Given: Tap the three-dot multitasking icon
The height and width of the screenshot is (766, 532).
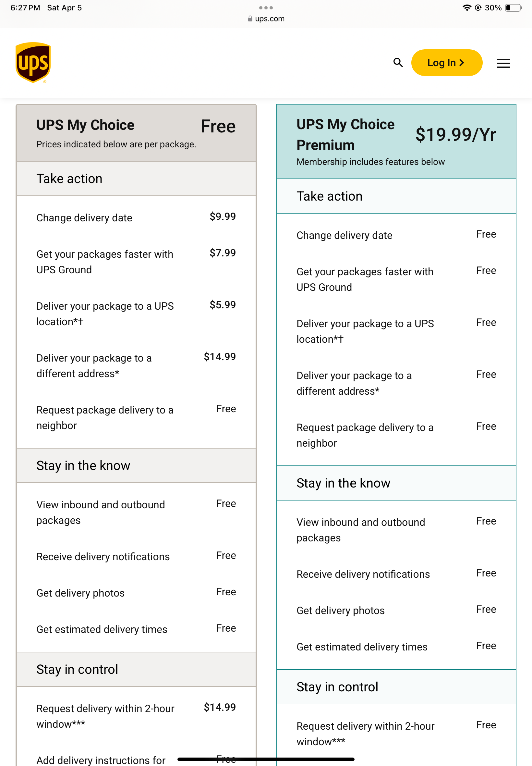Looking at the screenshot, I should click(266, 8).
